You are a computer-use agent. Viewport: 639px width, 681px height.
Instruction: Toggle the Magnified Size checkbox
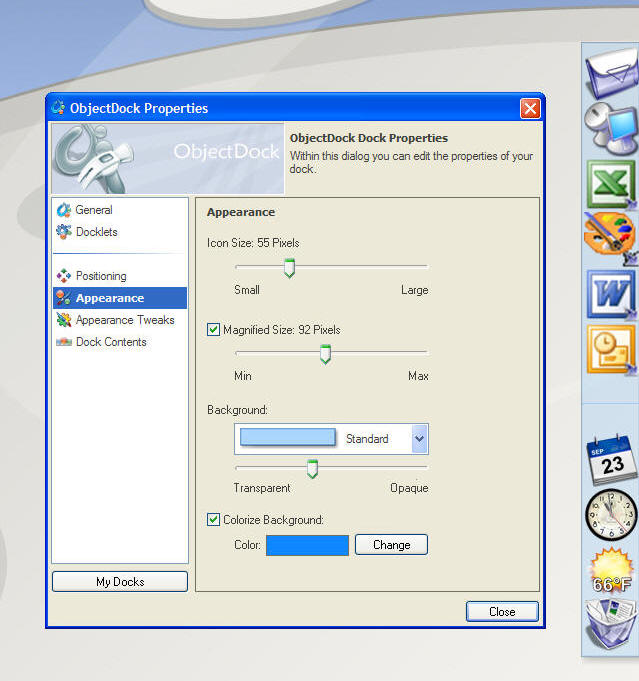pos(213,330)
